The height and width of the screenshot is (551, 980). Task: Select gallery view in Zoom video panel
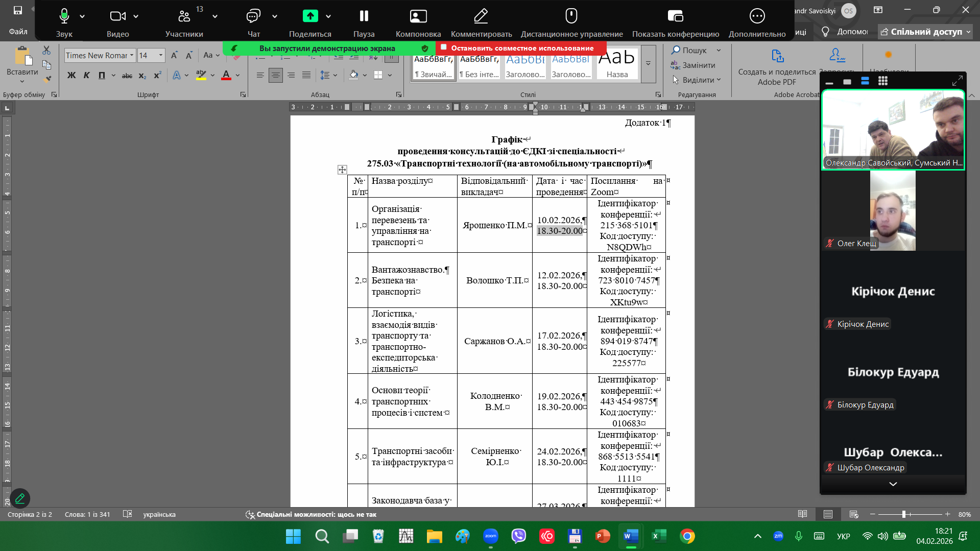882,81
